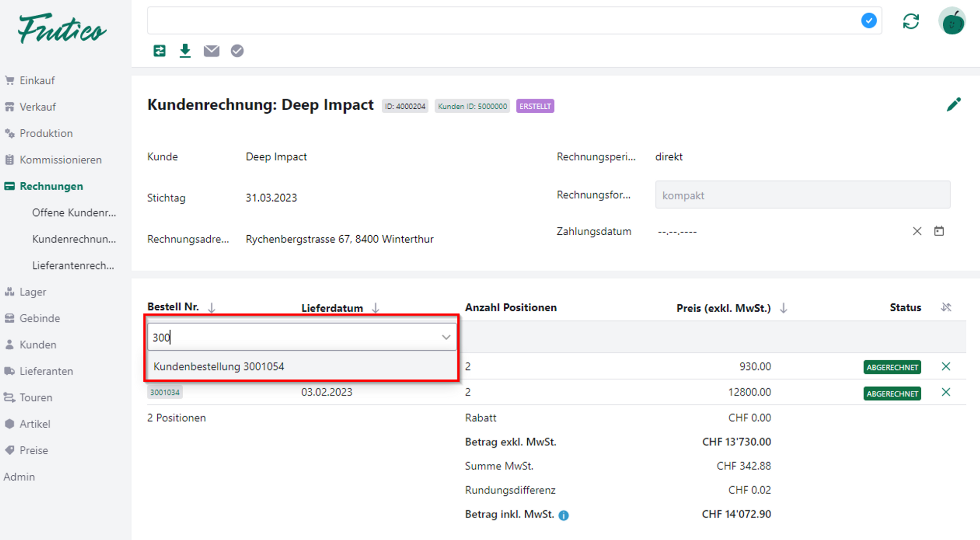This screenshot has width=980, height=540.
Task: Click order number tag 3001034
Action: [x=165, y=392]
